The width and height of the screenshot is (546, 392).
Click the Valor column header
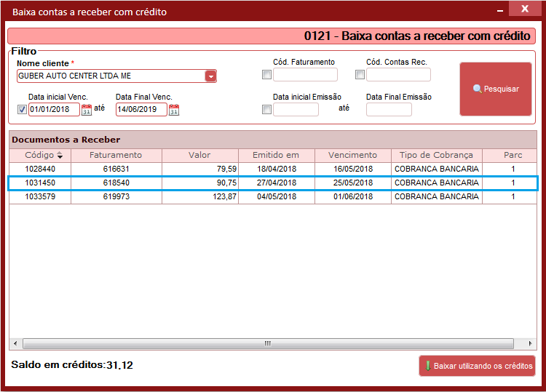click(x=200, y=155)
